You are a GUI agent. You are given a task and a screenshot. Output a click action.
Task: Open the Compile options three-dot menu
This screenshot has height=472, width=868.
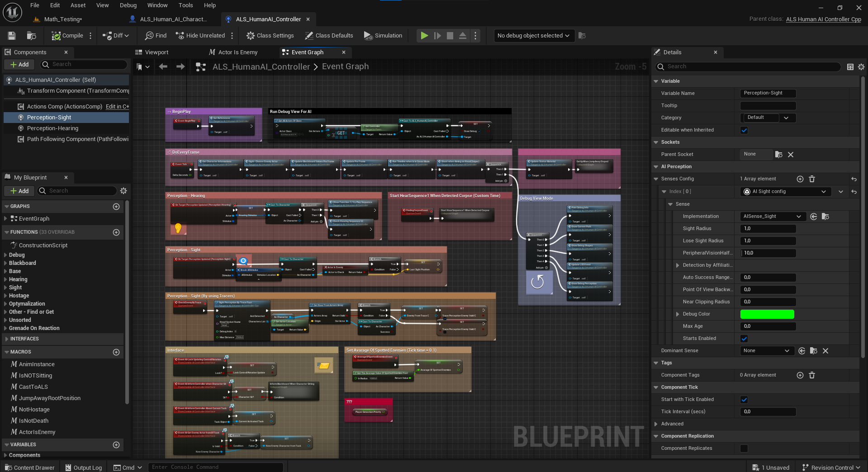(x=90, y=36)
